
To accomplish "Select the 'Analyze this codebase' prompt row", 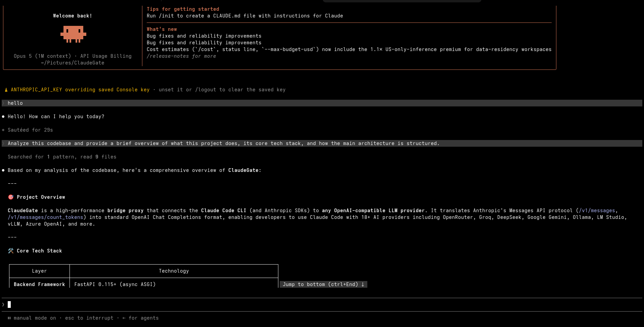I will (322, 143).
